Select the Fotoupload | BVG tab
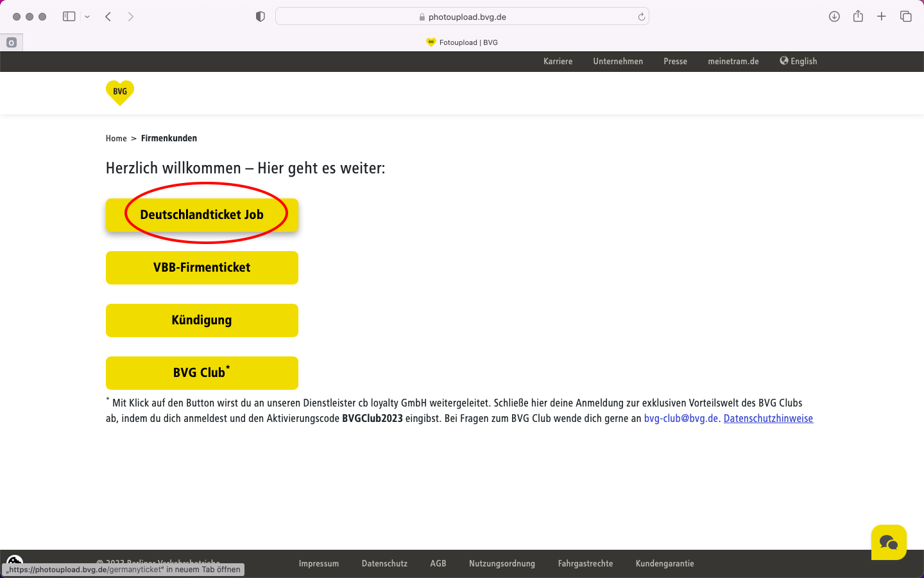This screenshot has width=924, height=578. (x=462, y=42)
